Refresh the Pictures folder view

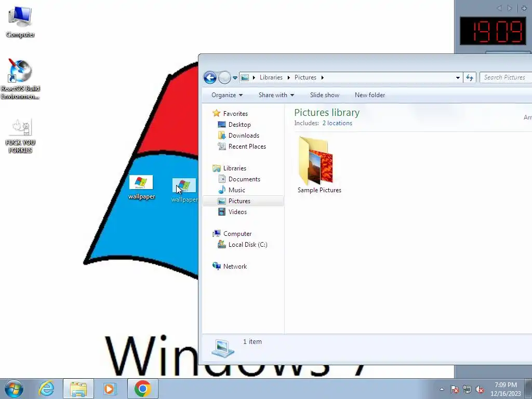tap(470, 78)
